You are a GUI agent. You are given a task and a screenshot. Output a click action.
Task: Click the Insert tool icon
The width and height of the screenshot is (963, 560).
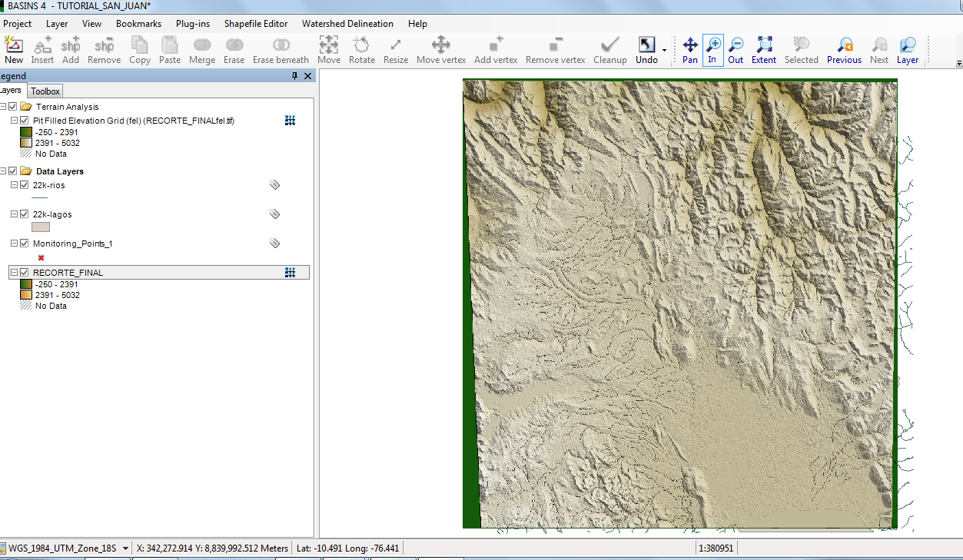pos(43,45)
